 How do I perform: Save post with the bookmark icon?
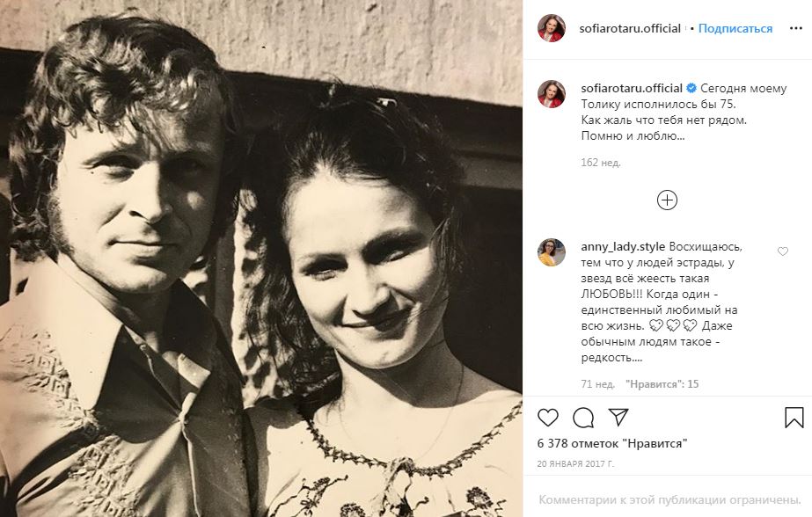point(794,417)
